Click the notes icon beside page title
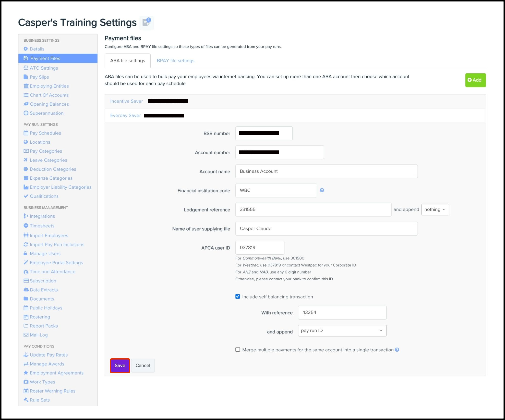This screenshot has height=420, width=505. click(146, 23)
